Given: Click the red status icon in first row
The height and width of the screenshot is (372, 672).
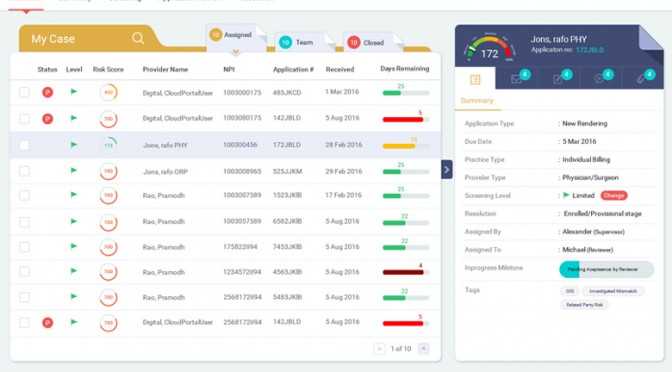Looking at the screenshot, I should [x=48, y=92].
